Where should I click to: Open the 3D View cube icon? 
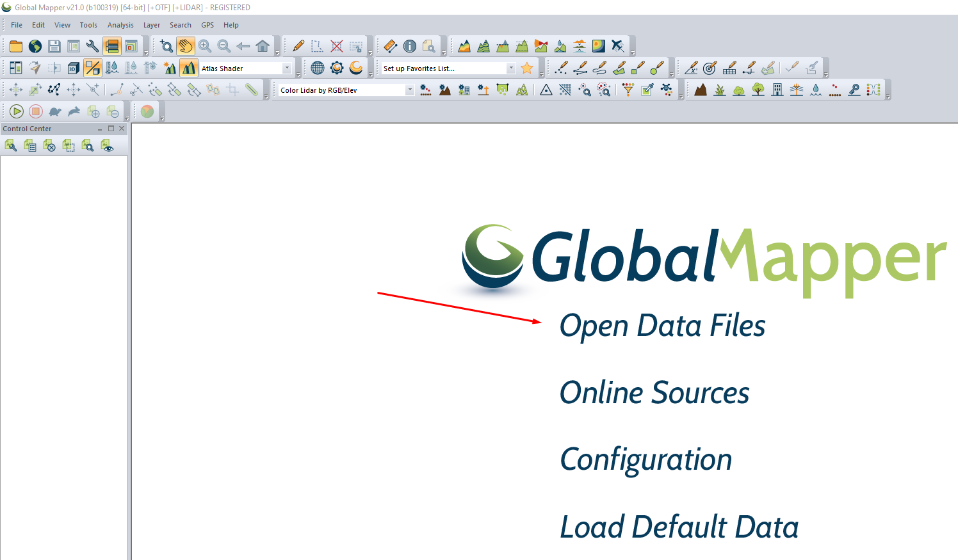pos(74,68)
